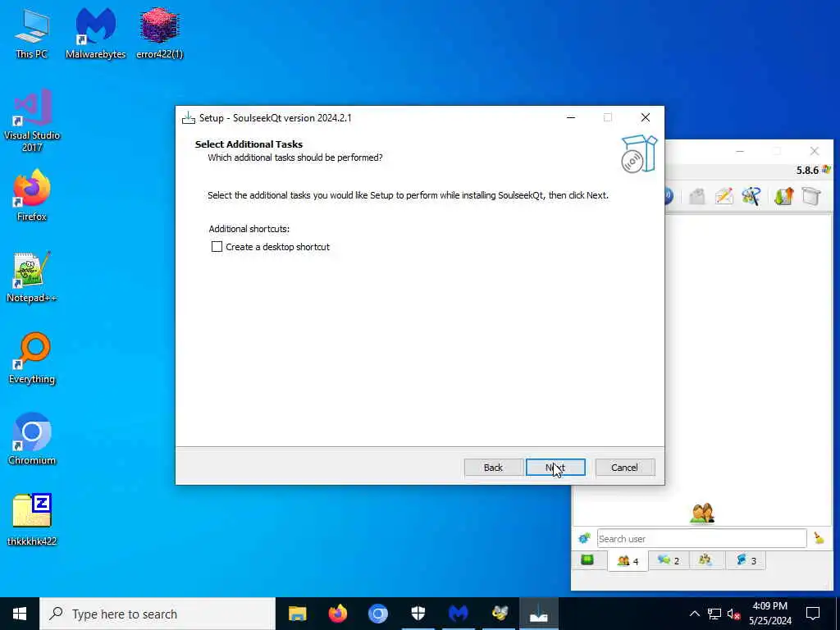Click the pencil-and-note icon in background window toolbar
Viewport: 840px width, 630px height.
[724, 196]
